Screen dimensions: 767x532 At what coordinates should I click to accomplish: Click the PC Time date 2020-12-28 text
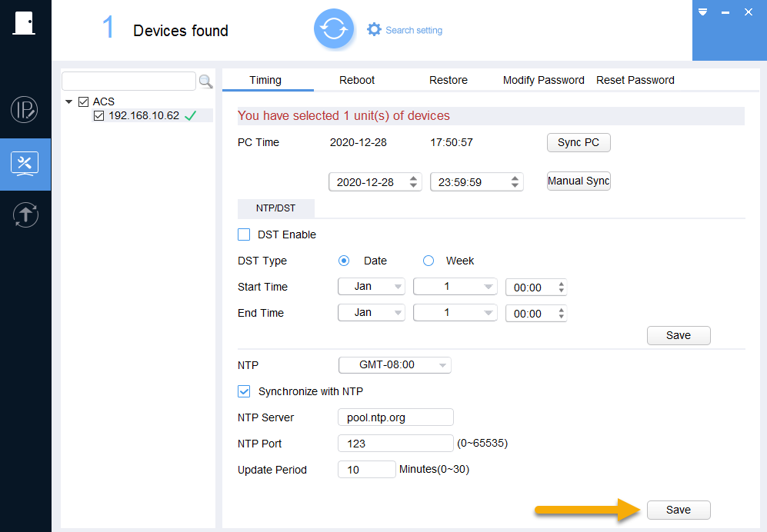[358, 143]
